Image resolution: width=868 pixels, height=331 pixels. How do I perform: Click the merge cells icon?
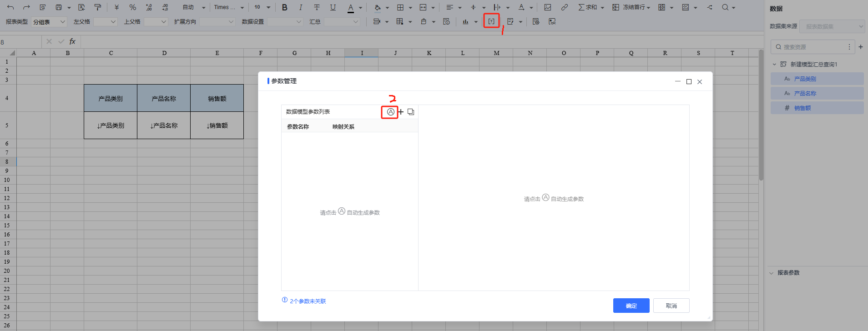point(423,7)
